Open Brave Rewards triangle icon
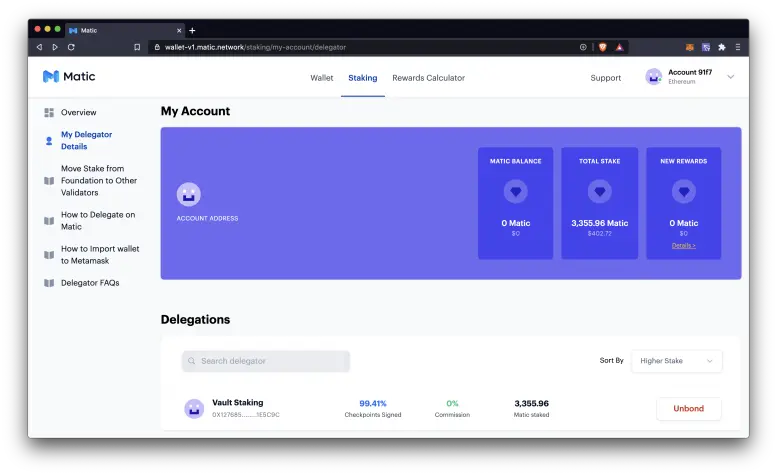 [619, 47]
